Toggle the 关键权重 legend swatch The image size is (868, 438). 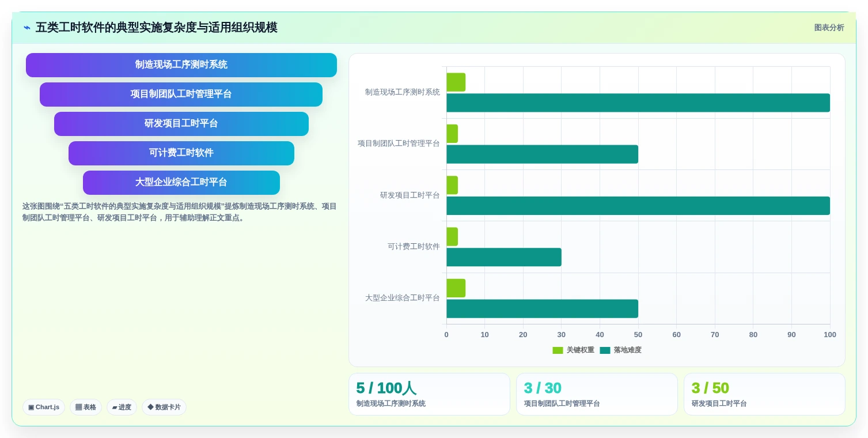[x=558, y=350]
